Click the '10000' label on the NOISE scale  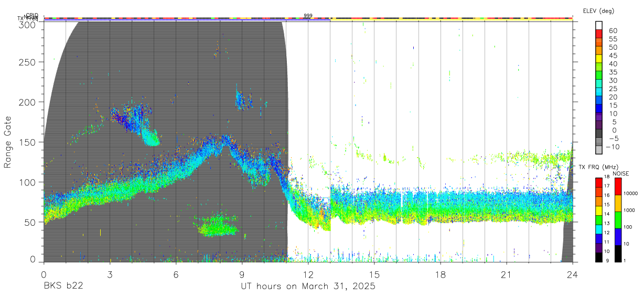[631, 193]
